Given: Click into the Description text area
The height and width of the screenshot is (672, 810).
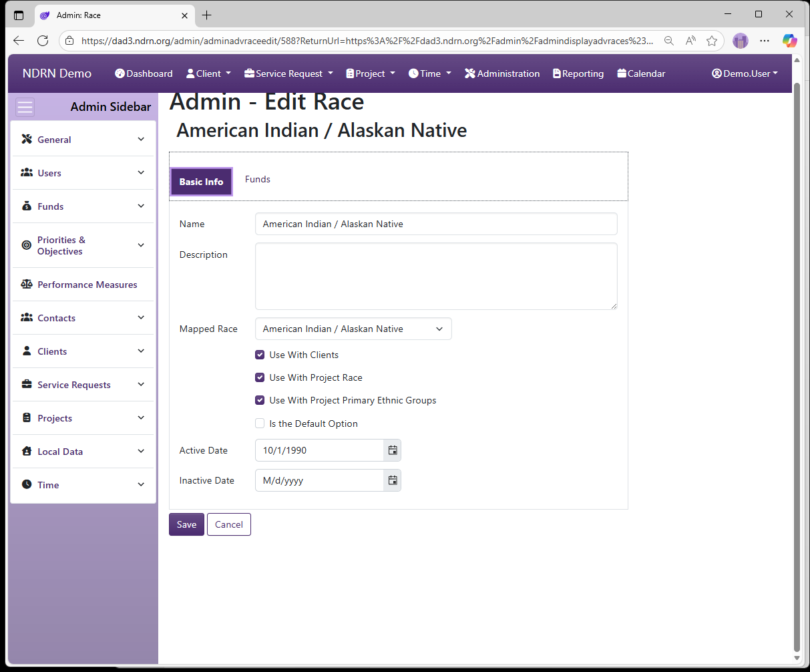Looking at the screenshot, I should [x=436, y=276].
